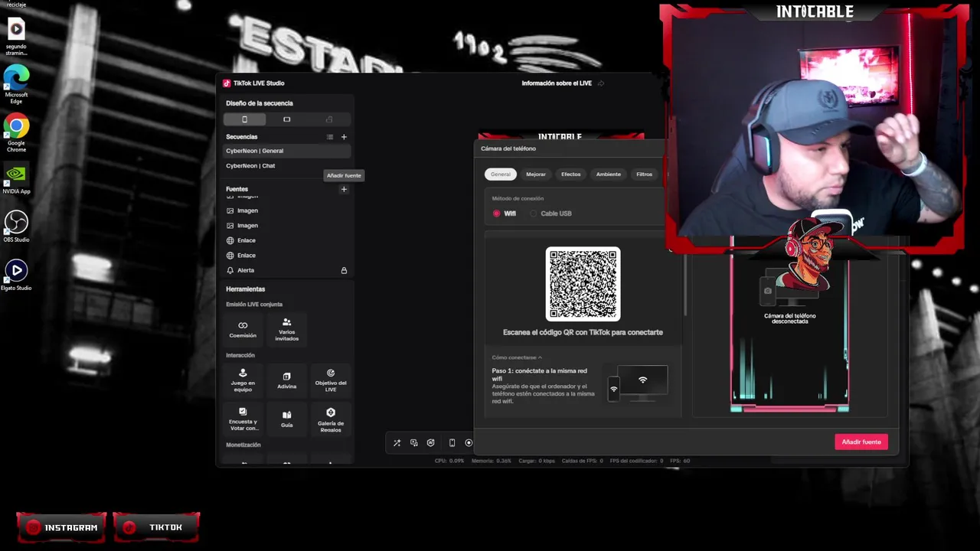The image size is (980, 551).
Task: Click Herramientas section heading
Action: (x=245, y=289)
